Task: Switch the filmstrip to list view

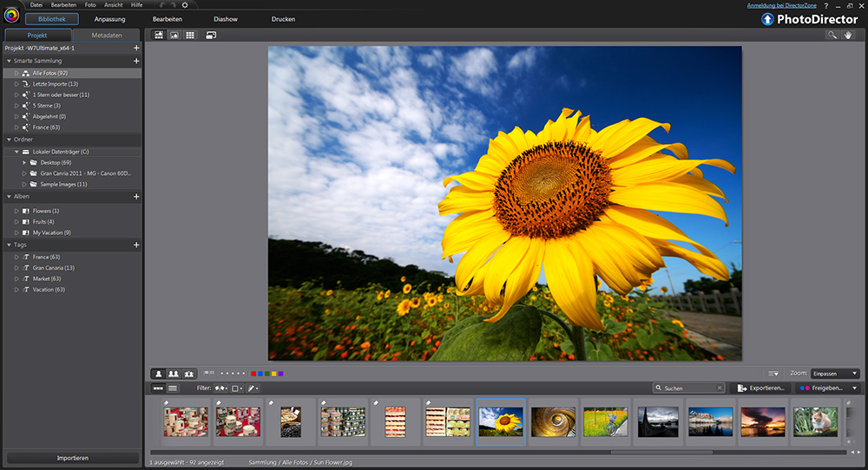Action: click(173, 388)
